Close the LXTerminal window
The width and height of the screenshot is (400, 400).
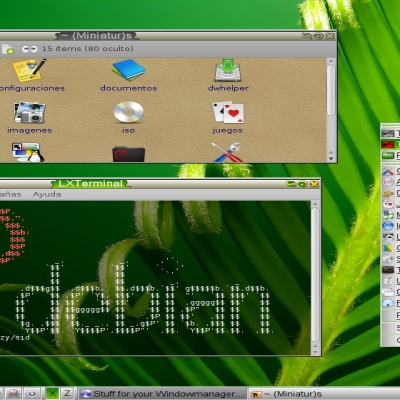coord(314,184)
